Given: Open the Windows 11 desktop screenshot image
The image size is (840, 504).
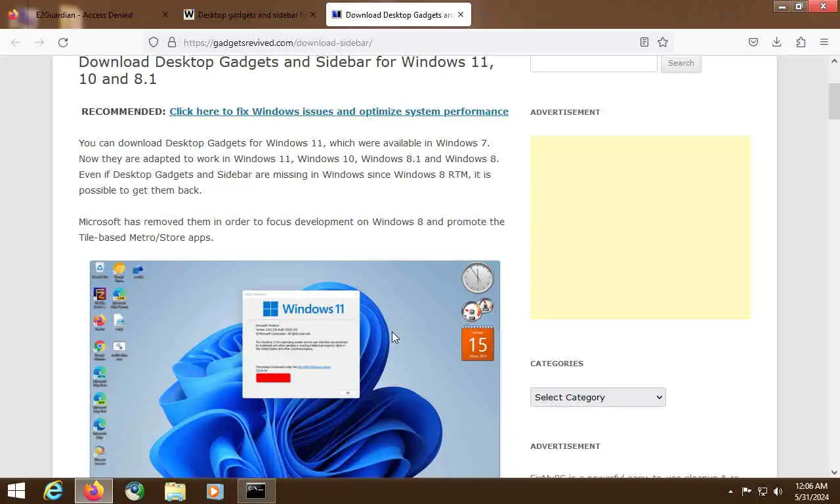Looking at the screenshot, I should coord(295,369).
